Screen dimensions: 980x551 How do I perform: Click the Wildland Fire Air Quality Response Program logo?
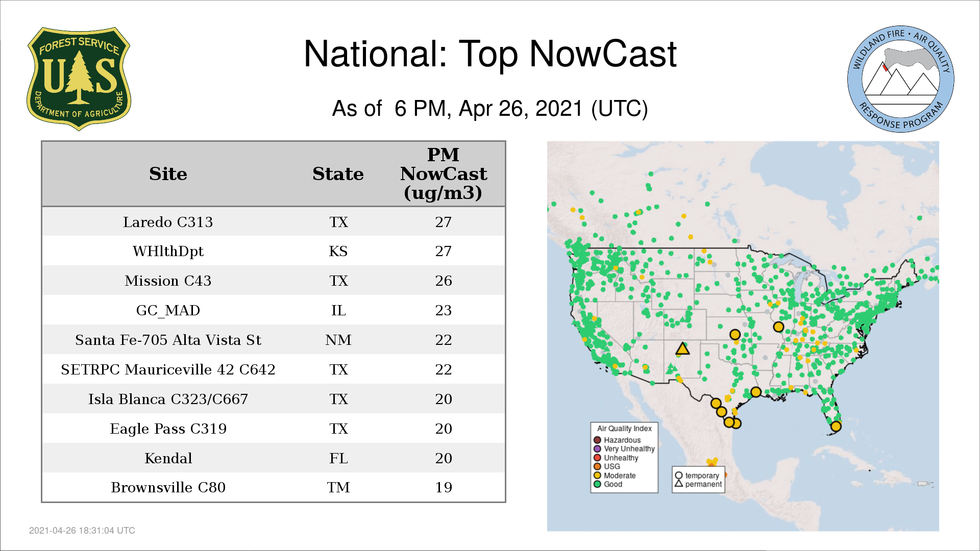point(900,79)
